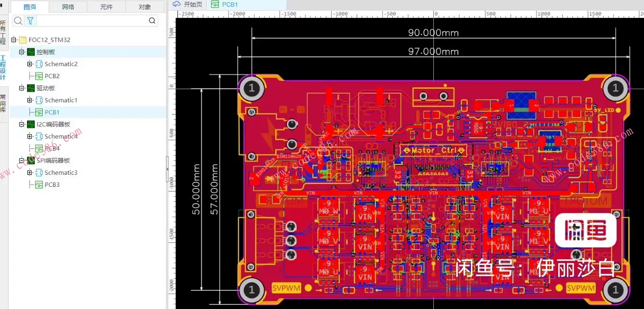Click the Schematic2 schematic icon
This screenshot has height=309, width=644.
coord(39,64)
